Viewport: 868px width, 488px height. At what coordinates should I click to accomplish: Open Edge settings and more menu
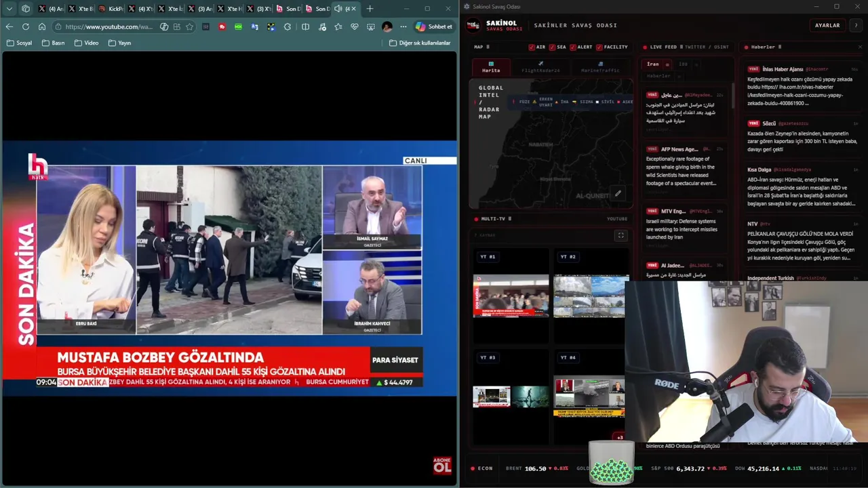[403, 26]
